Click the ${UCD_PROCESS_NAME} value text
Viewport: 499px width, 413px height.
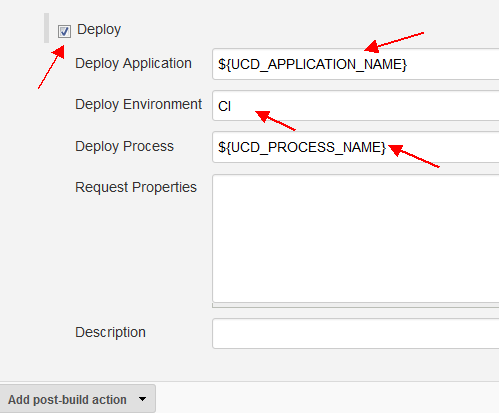click(302, 147)
